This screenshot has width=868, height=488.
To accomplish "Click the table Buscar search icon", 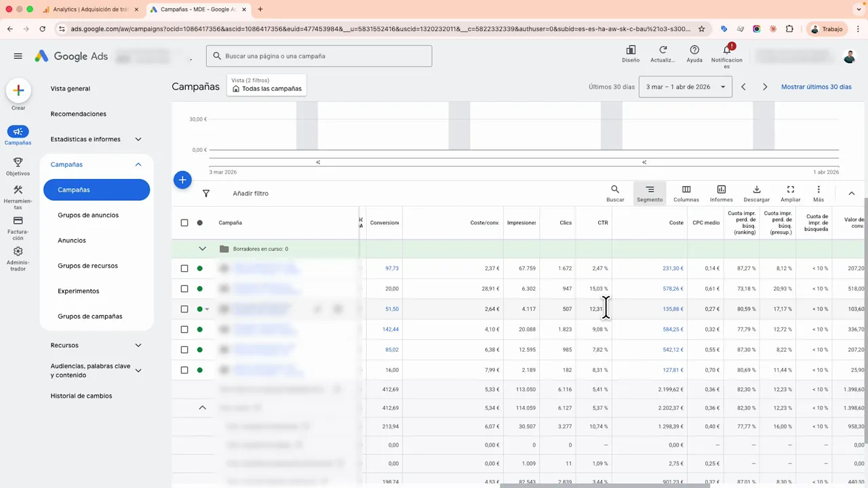I will [x=615, y=190].
